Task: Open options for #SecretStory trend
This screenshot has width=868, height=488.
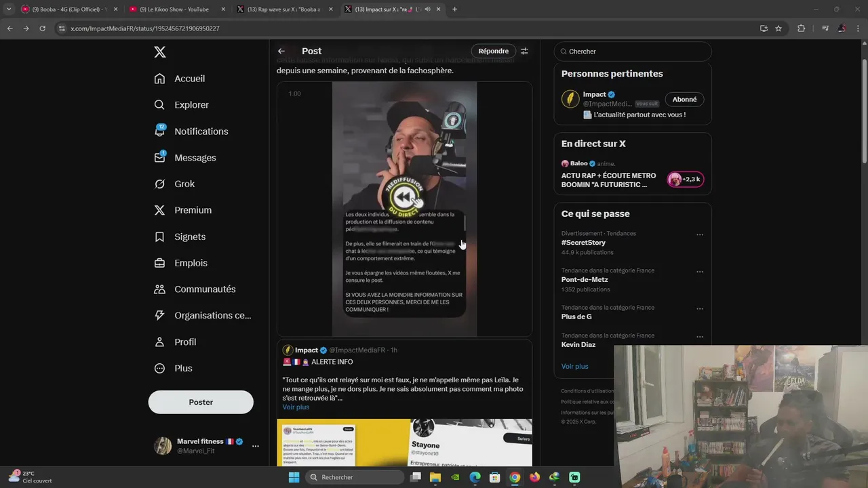Action: click(x=700, y=235)
